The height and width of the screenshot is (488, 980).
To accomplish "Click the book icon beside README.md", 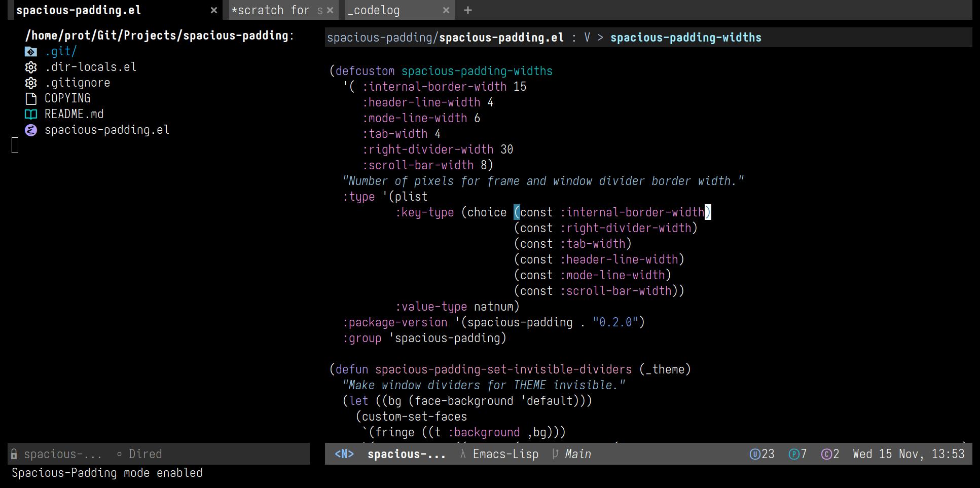I will [x=31, y=114].
